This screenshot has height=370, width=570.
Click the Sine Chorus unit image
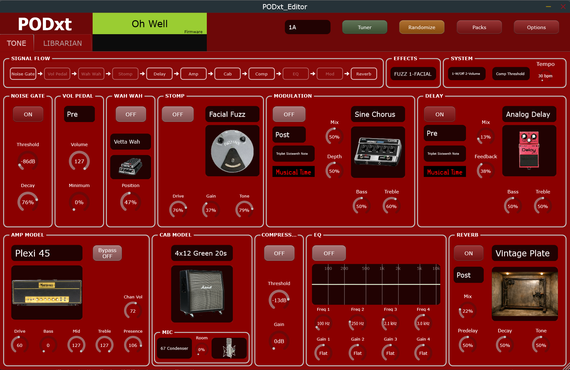(x=378, y=152)
